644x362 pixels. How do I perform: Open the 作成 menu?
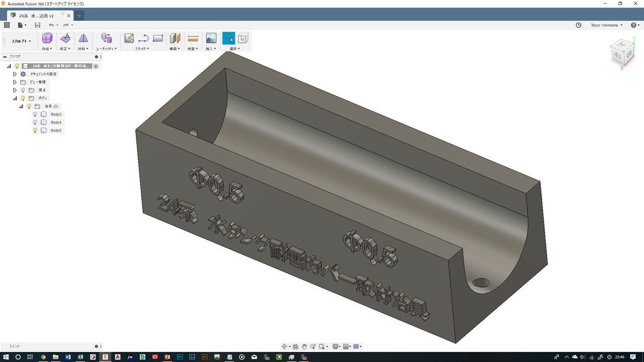coord(47,49)
